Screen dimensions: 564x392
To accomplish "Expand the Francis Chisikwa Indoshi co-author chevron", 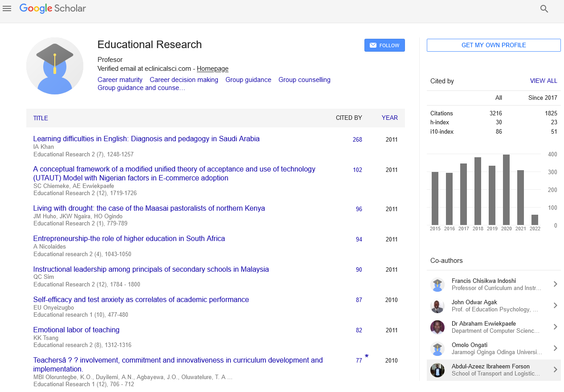I will (x=555, y=284).
